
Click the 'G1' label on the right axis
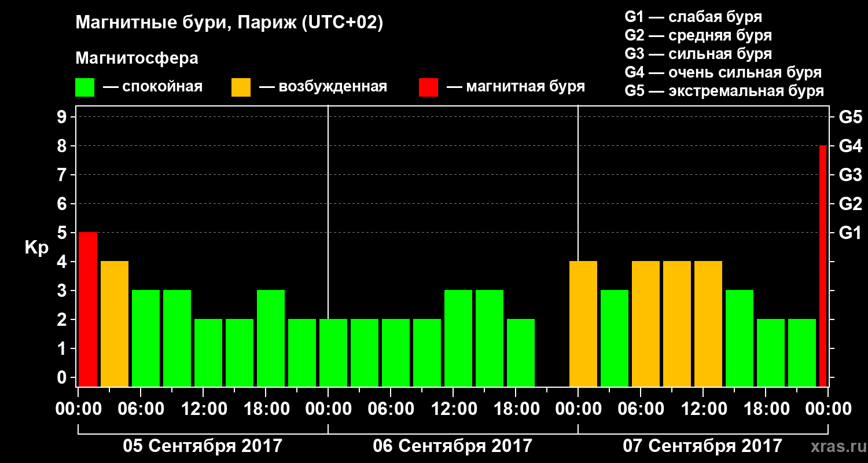[850, 233]
